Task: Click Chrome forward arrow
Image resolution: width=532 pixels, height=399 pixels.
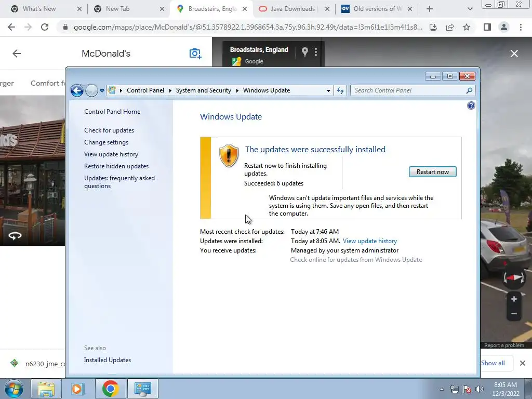Action: 28,27
